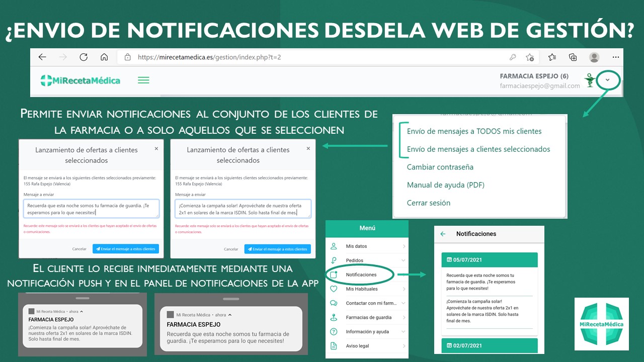Expand the account dropdown chevron next to Farmacia Espejo
644x362 pixels.
pyautogui.click(x=608, y=80)
